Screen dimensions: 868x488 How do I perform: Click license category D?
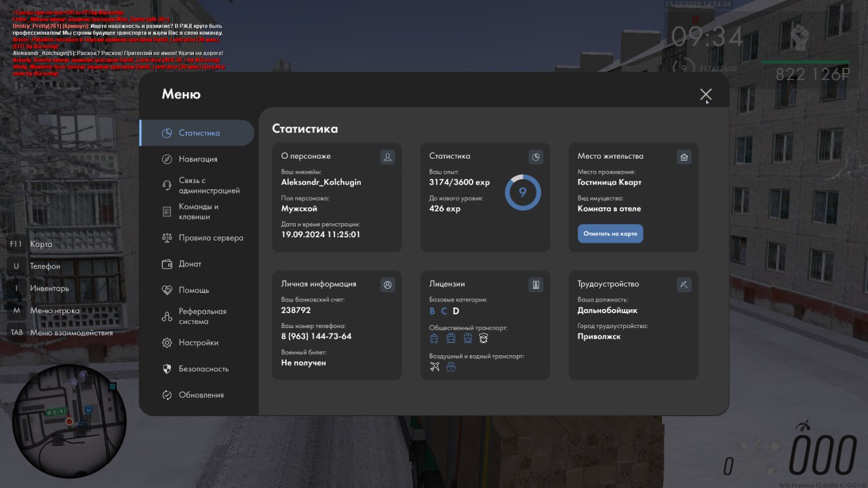click(456, 311)
